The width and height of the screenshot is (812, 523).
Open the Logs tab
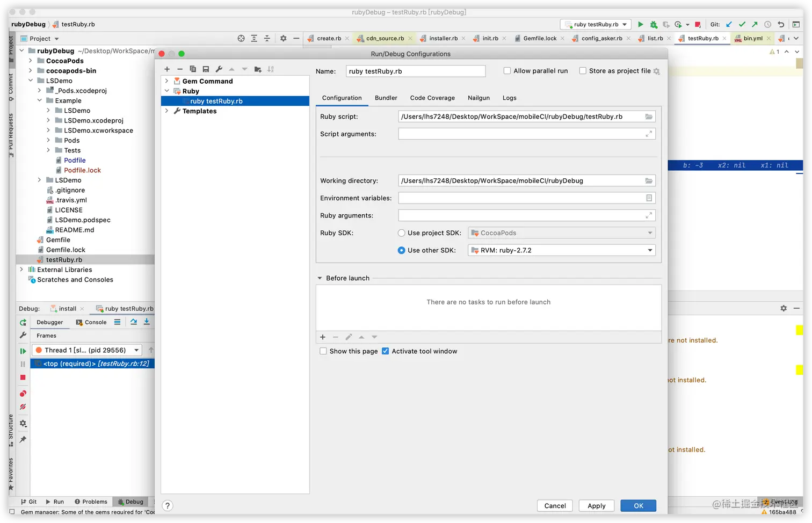click(509, 98)
